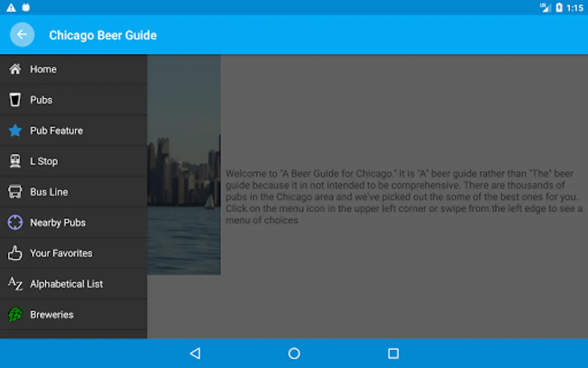This screenshot has height=368, width=588.
Task: Tap the Android back navigation button
Action: (x=195, y=353)
